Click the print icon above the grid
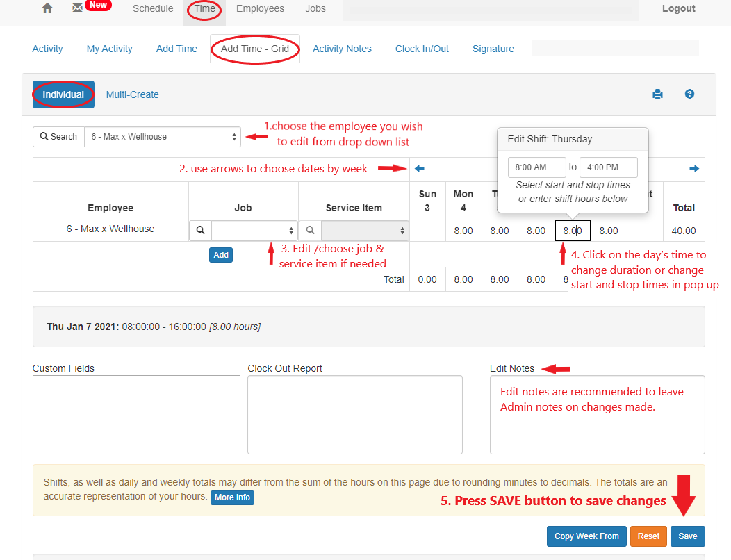Viewport: 731px width, 560px height. click(x=657, y=93)
